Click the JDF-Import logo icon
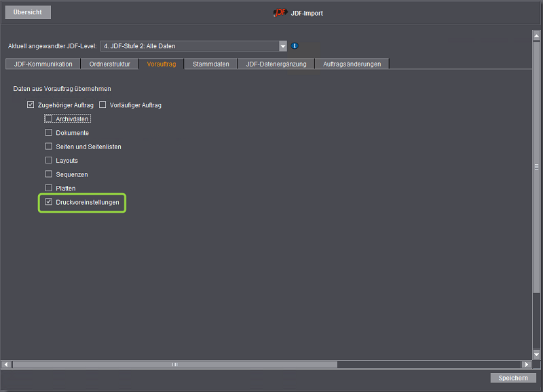The image size is (543, 392). pyautogui.click(x=280, y=13)
